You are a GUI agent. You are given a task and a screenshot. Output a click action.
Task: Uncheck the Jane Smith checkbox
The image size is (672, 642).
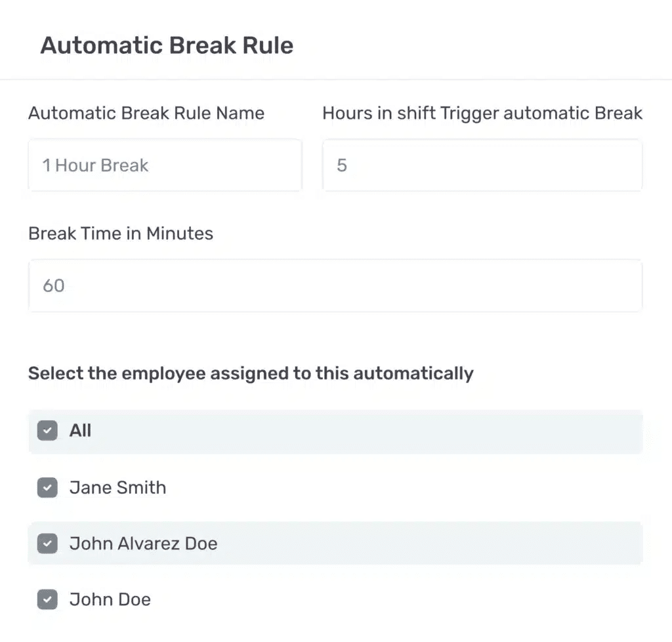(47, 488)
